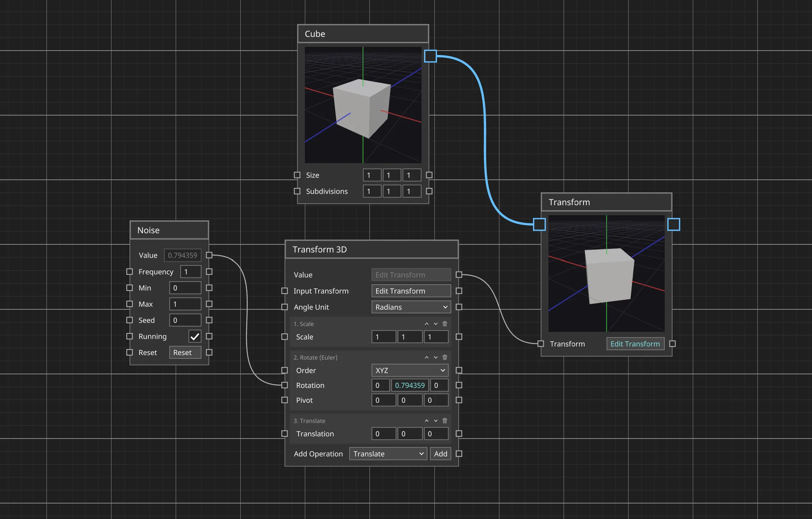Move the 3. Translate operation up
Viewport: 812px width, 519px height.
point(427,421)
